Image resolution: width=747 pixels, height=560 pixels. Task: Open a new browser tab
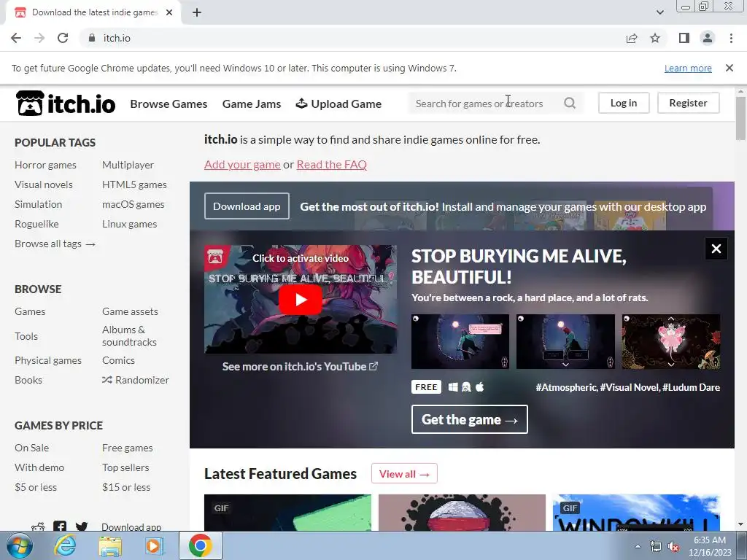coord(197,12)
